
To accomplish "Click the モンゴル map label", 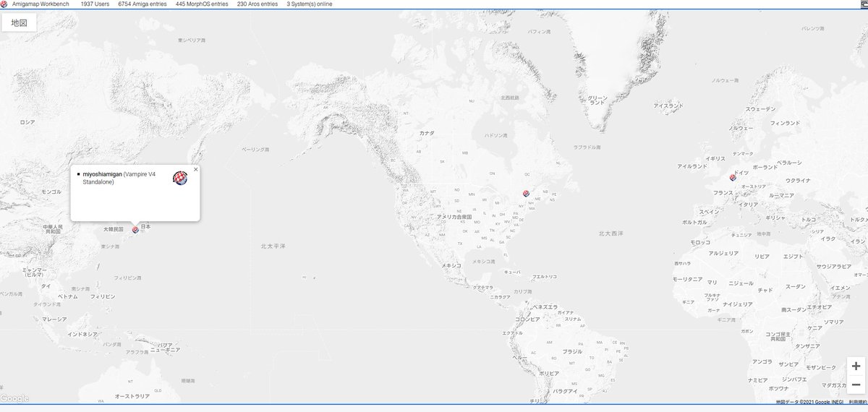I will tap(51, 192).
